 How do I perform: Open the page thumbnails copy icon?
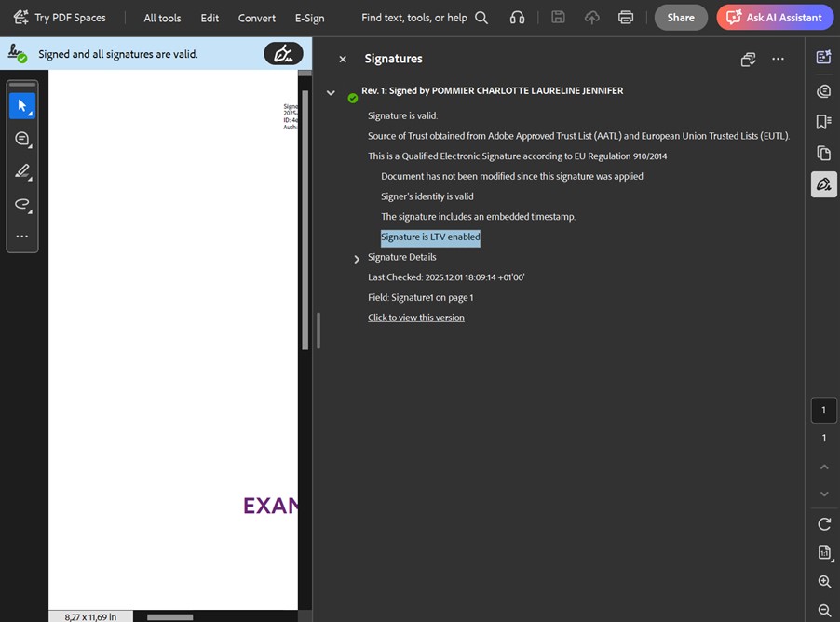[x=823, y=154]
